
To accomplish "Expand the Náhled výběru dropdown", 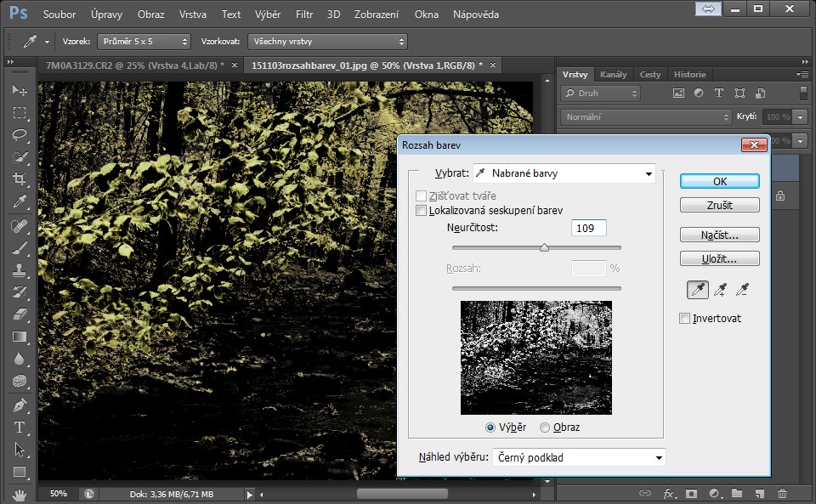I will 579,457.
